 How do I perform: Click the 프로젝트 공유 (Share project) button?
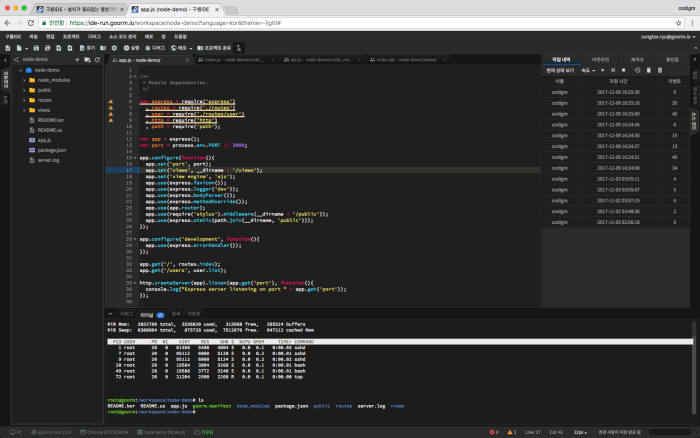[214, 48]
